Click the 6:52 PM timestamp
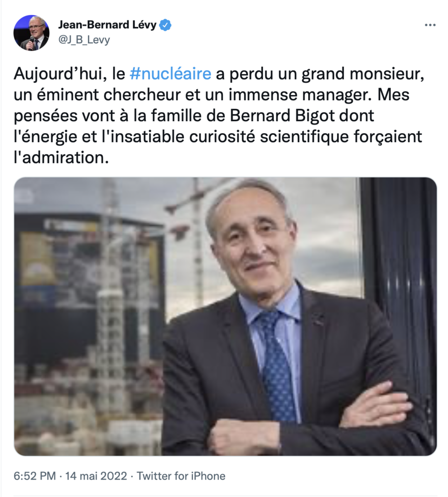 pyautogui.click(x=35, y=476)
